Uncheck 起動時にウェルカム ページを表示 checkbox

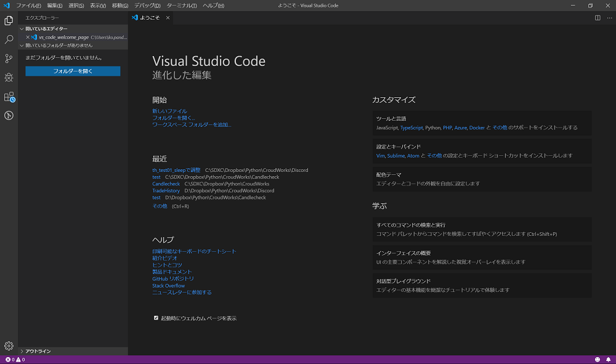click(156, 318)
